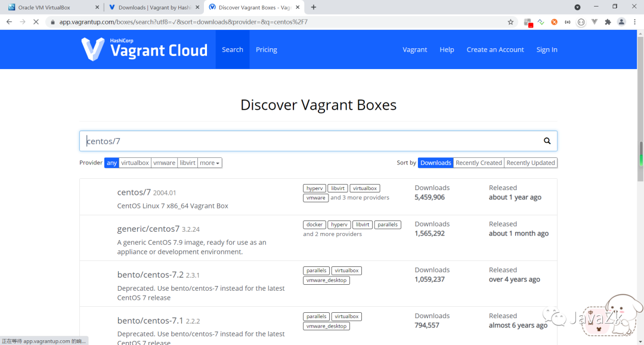Click Create an Account link

pos(496,49)
